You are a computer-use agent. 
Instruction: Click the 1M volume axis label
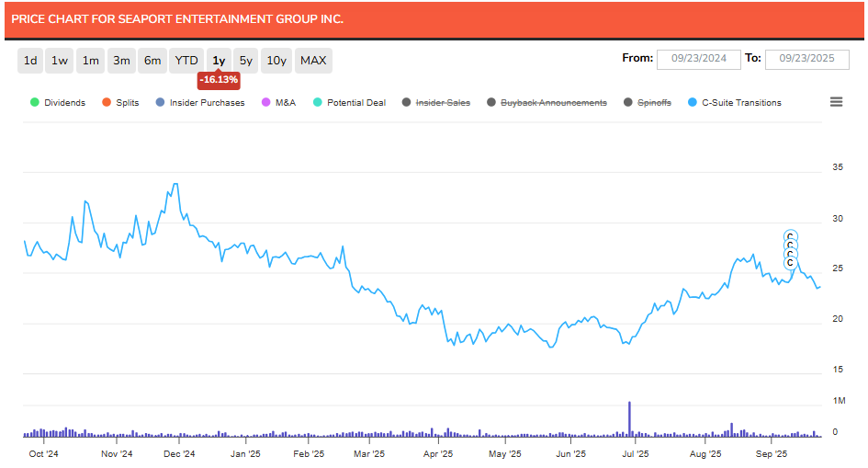point(840,401)
